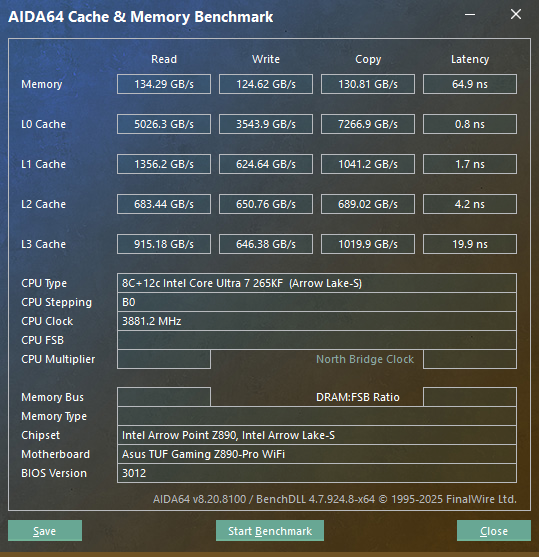Screen dimensions: 539x557
Task: Click the North Bridge Clock field
Action: [470, 359]
